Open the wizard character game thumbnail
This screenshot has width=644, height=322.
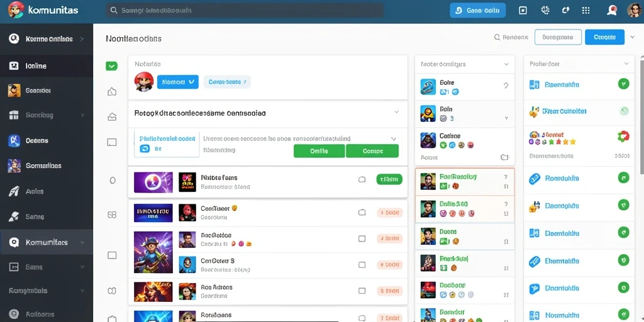pos(153,252)
